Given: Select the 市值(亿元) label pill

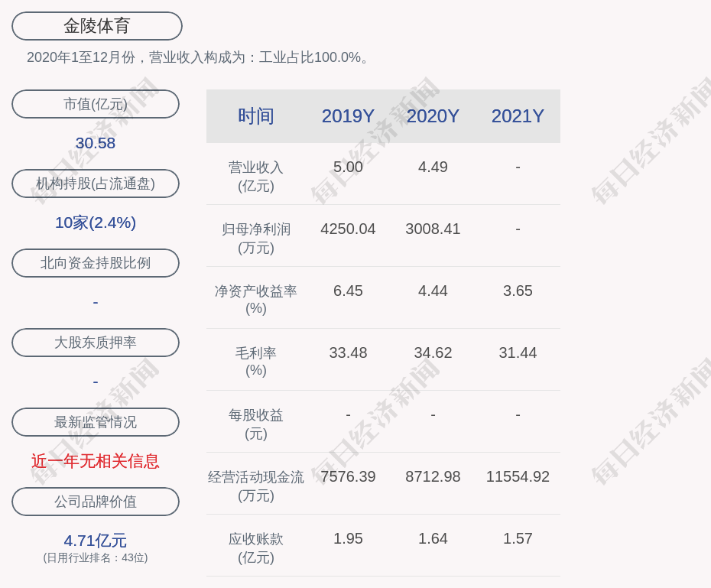Looking at the screenshot, I should pos(96,104).
